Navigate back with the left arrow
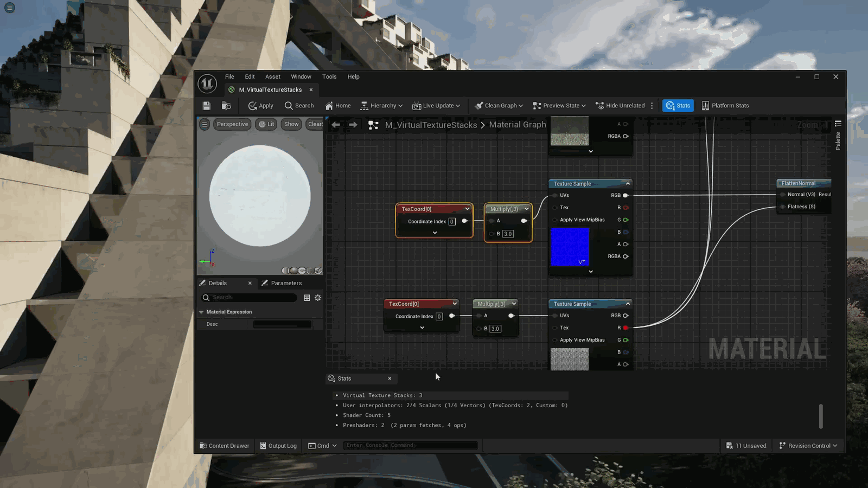This screenshot has height=488, width=868. [336, 125]
